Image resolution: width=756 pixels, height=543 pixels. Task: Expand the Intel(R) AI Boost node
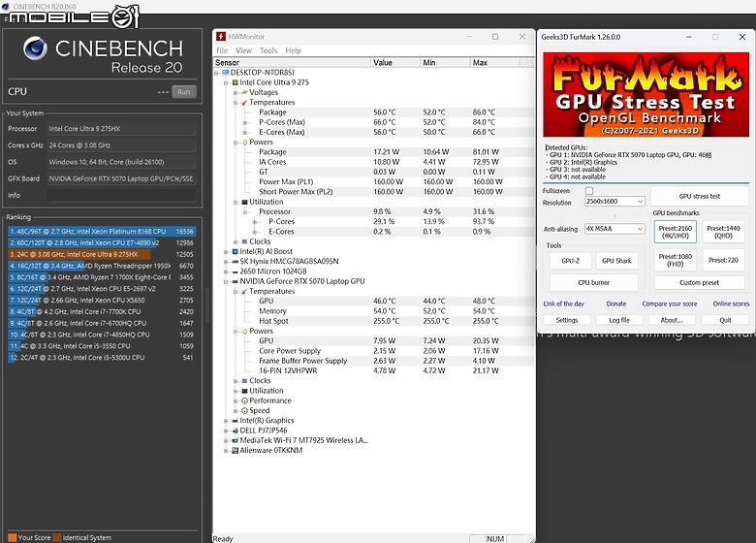226,252
